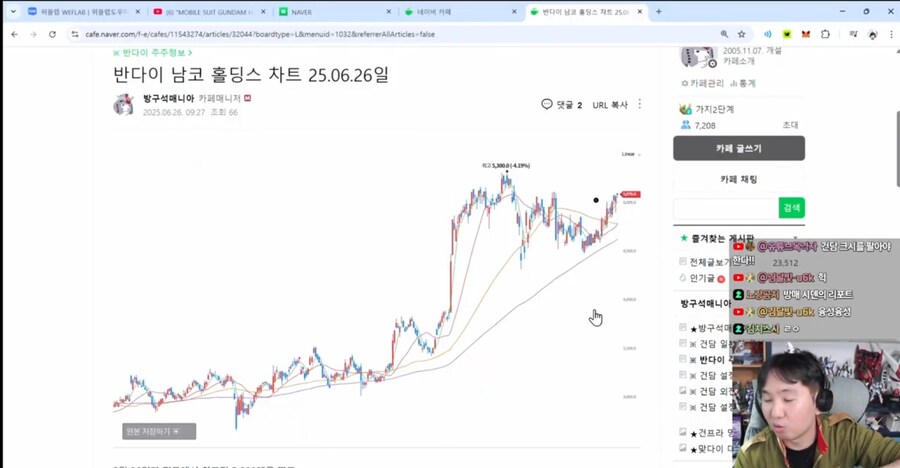Click the 카페 채팅 button
The image size is (900, 468).
[x=738, y=179]
